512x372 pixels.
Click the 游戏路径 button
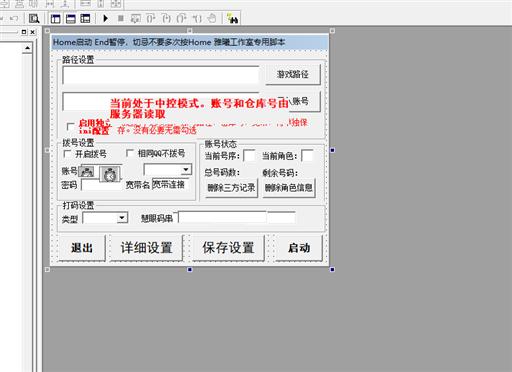pyautogui.click(x=293, y=74)
